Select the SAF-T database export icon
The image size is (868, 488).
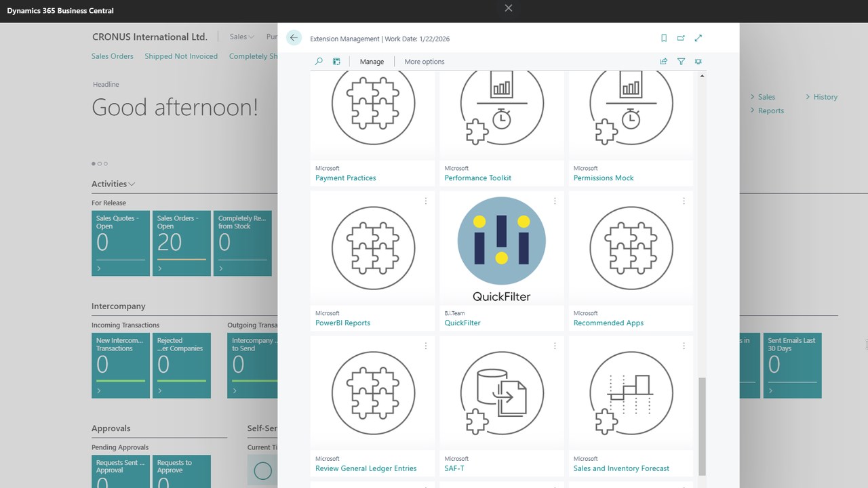502,393
